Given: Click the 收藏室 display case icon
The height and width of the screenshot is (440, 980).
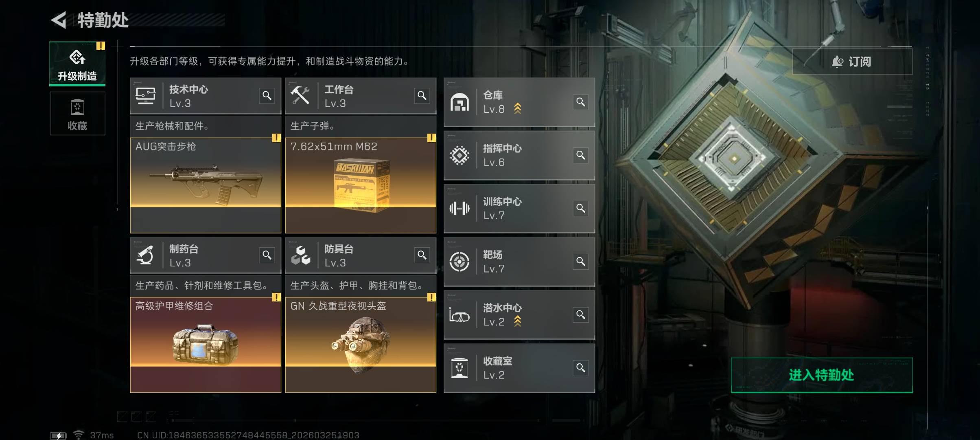Looking at the screenshot, I should [459, 368].
